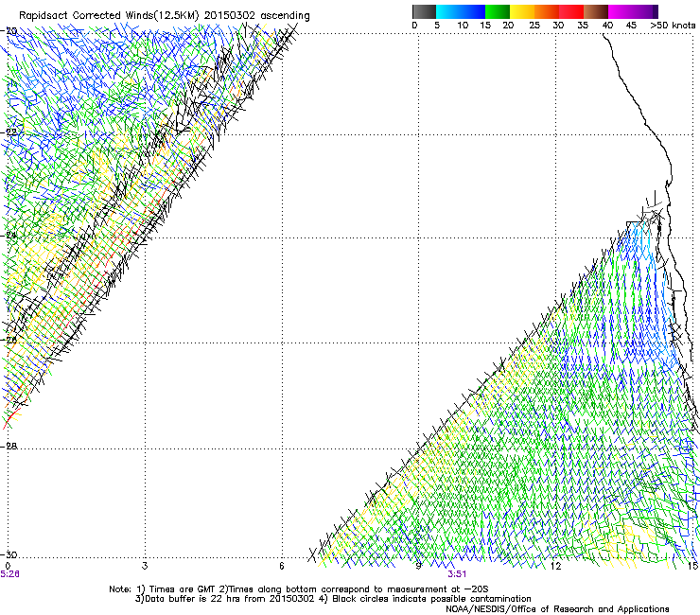
Task: Click the brown 35-40 knots legend swatch
Action: (596, 11)
